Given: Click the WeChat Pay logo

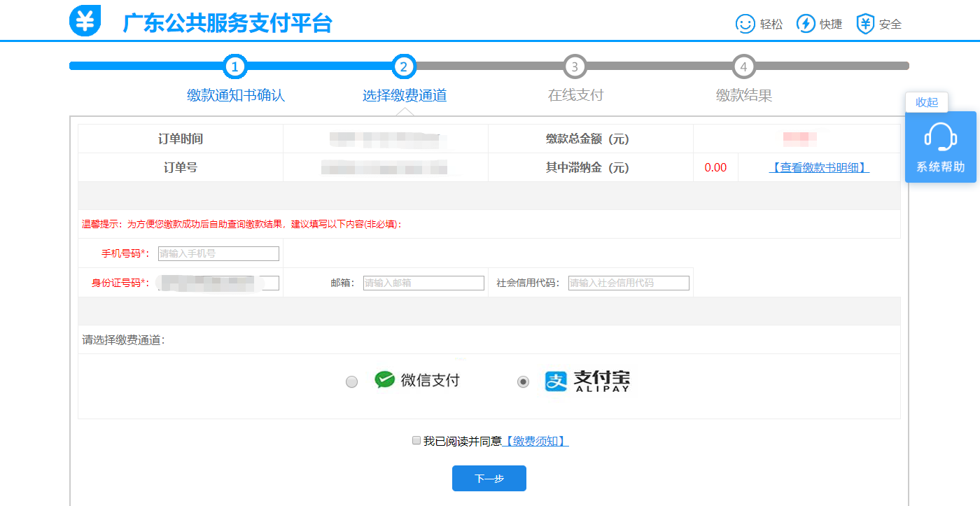Looking at the screenshot, I should 385,380.
